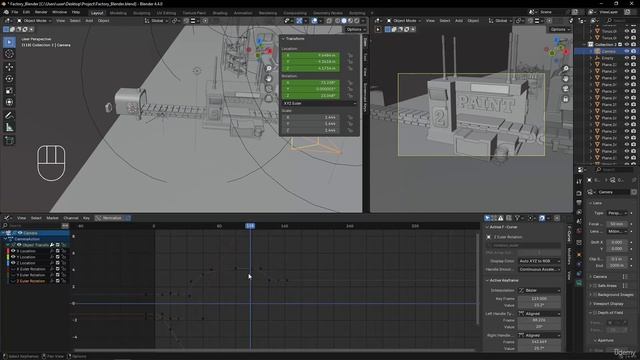Select the Transform tool
The width and height of the screenshot is (640, 360).
pyautogui.click(x=9, y=102)
